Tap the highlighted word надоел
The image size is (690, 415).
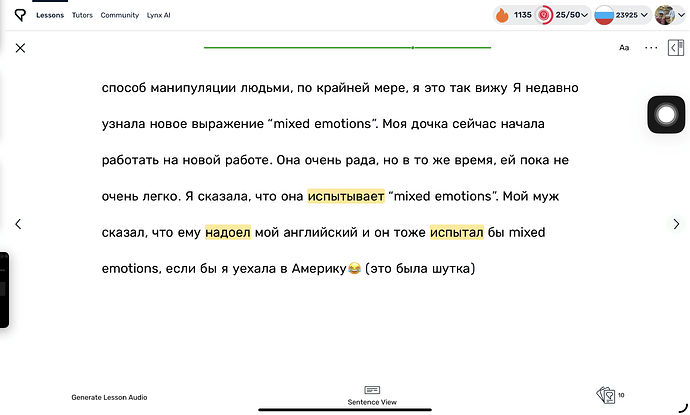(x=228, y=233)
